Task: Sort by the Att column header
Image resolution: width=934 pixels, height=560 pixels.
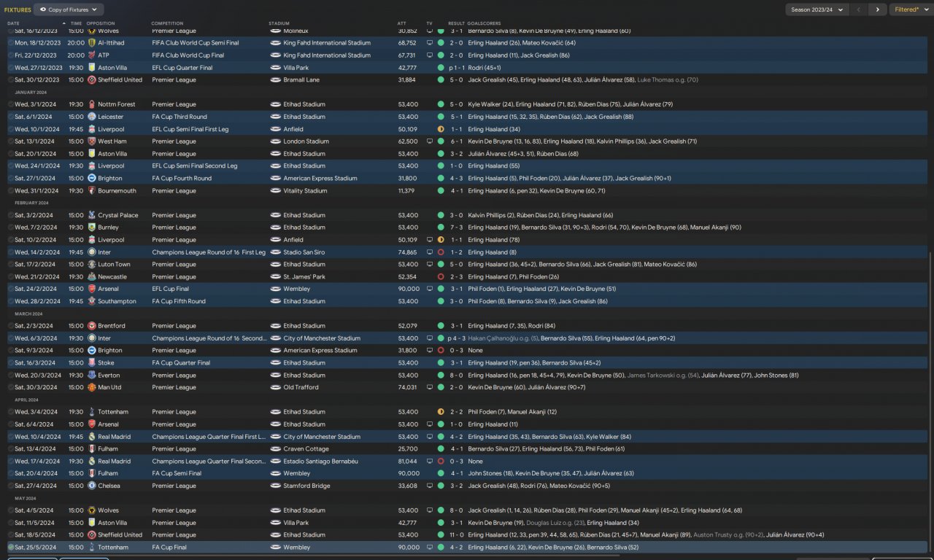Action: pyautogui.click(x=401, y=23)
